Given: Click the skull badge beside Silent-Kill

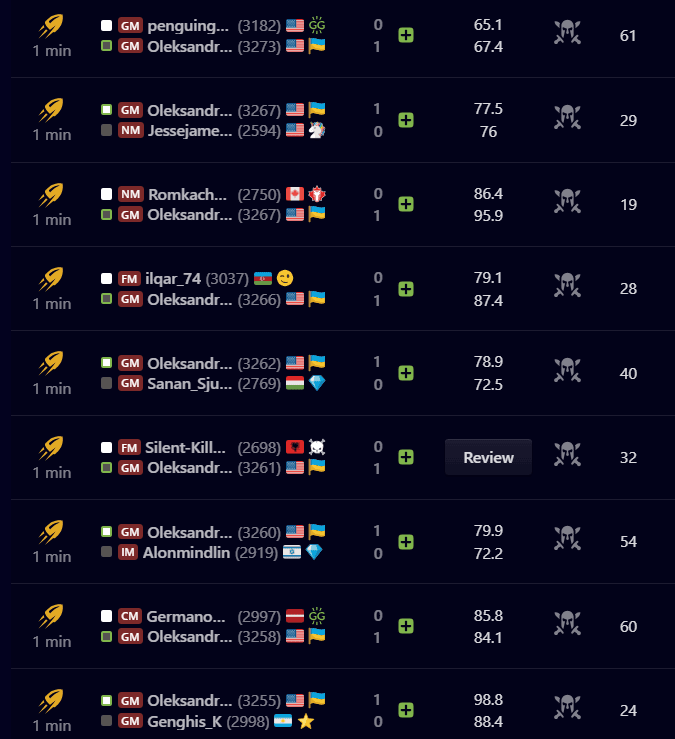Looking at the screenshot, I should pyautogui.click(x=317, y=447).
